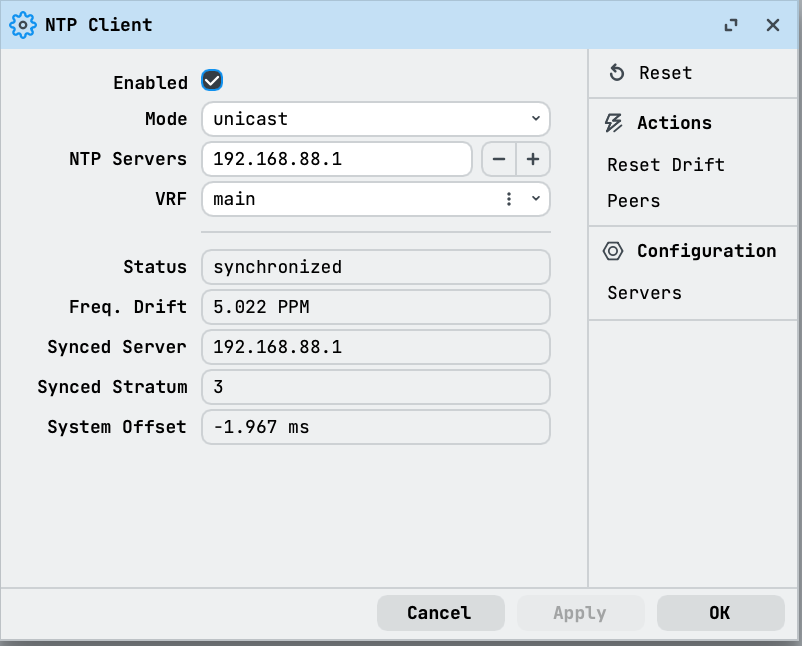Open Servers under Configuration
The width and height of the screenshot is (802, 646).
tap(644, 293)
